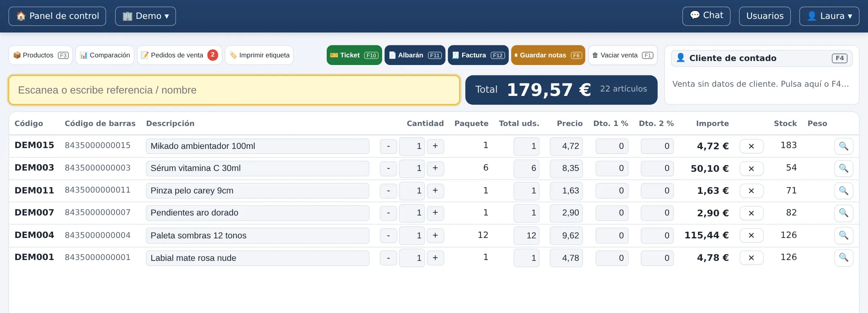868x313 pixels.
Task: Click magnifier on Pendientes aro dorado row
Action: pos(843,213)
